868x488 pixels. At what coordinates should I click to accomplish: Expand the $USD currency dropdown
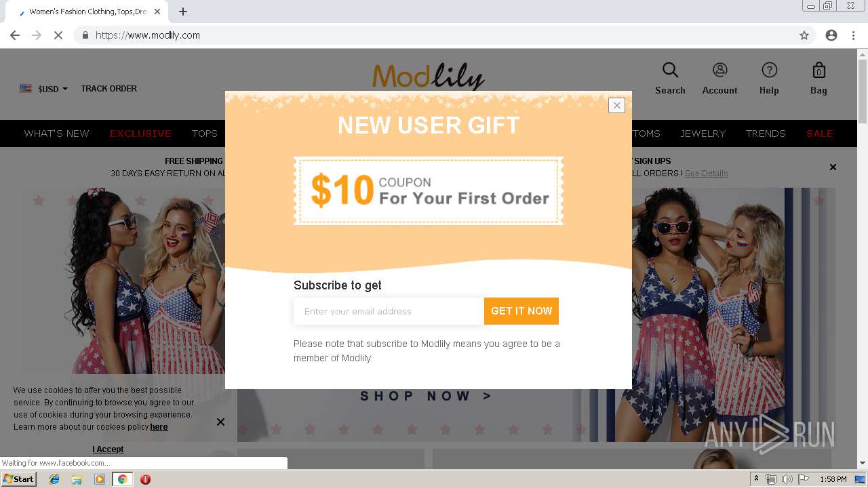(x=44, y=89)
